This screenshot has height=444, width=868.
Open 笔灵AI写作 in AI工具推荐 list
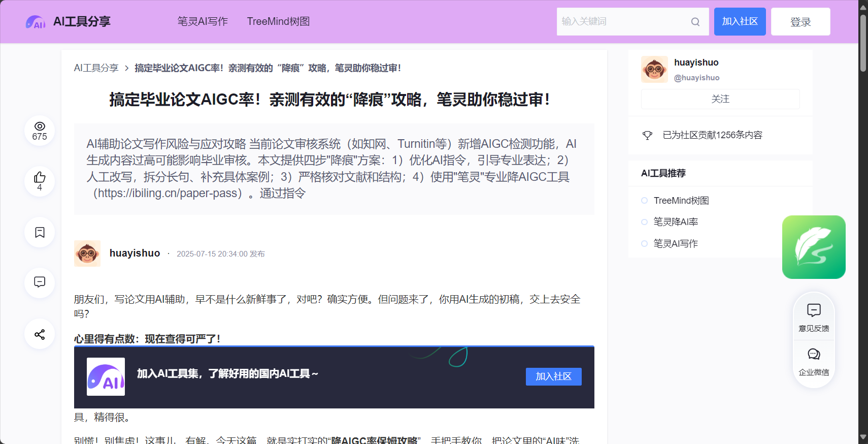(676, 244)
